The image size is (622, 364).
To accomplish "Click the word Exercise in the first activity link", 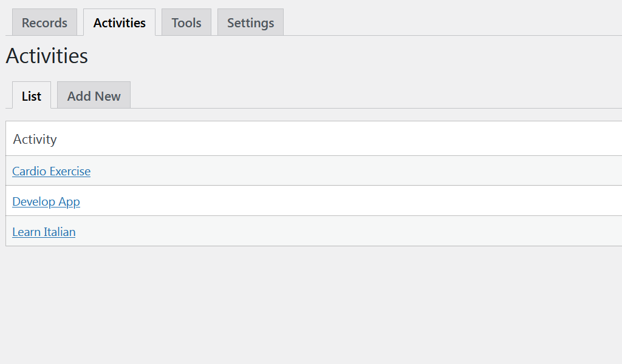I will coord(70,171).
